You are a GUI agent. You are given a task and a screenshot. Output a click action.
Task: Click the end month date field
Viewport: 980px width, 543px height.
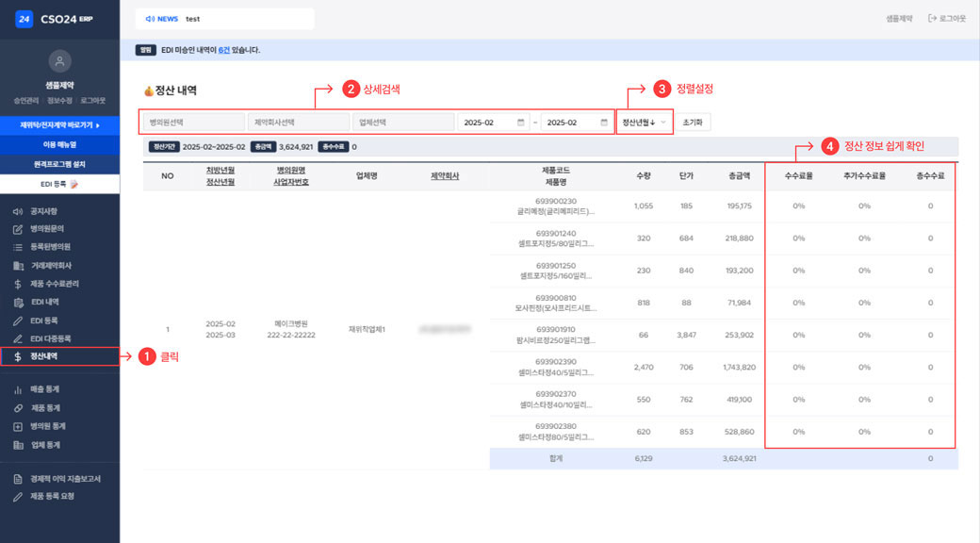pyautogui.click(x=576, y=123)
